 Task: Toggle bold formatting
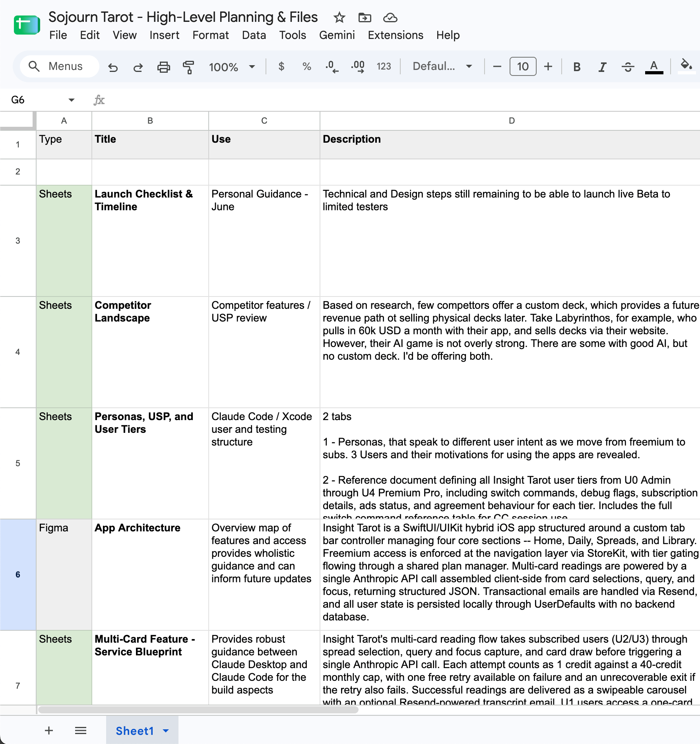[577, 67]
